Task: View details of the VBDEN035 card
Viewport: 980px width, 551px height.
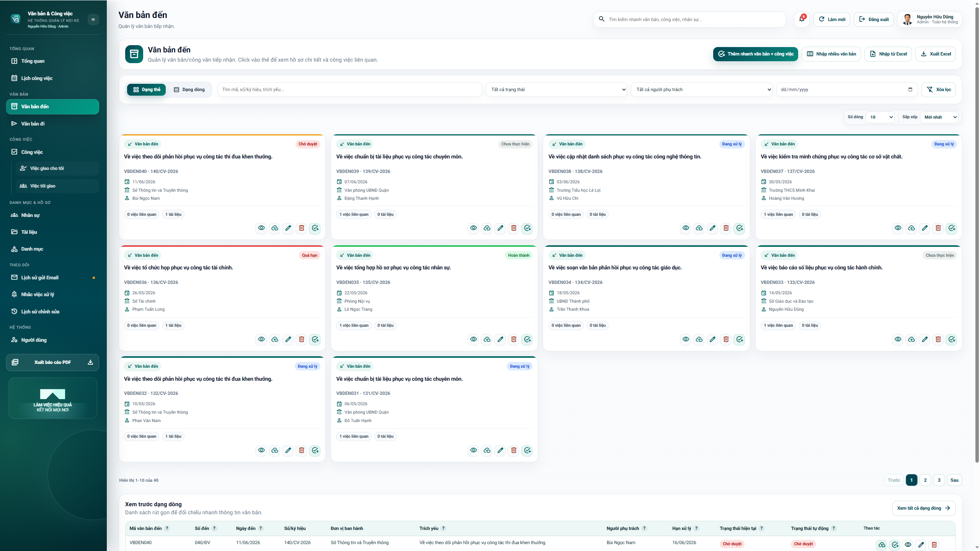Action: click(x=474, y=339)
